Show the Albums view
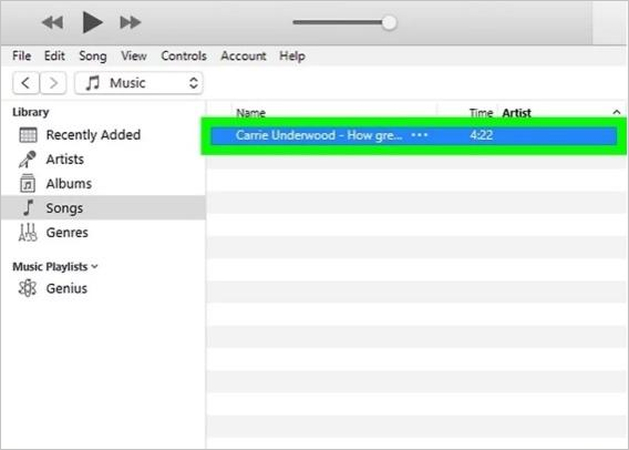629x450 pixels. coord(69,184)
